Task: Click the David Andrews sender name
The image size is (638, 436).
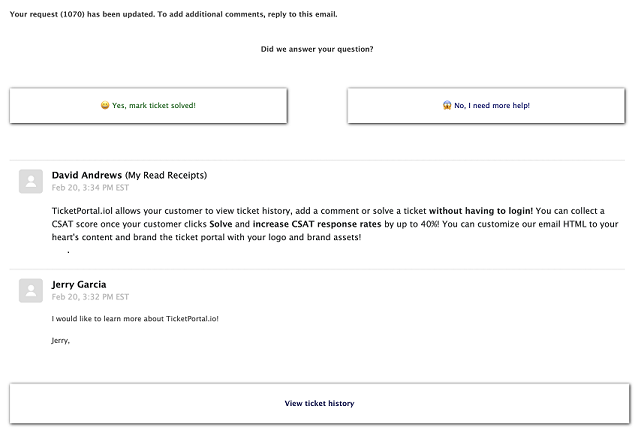Action: click(x=87, y=175)
